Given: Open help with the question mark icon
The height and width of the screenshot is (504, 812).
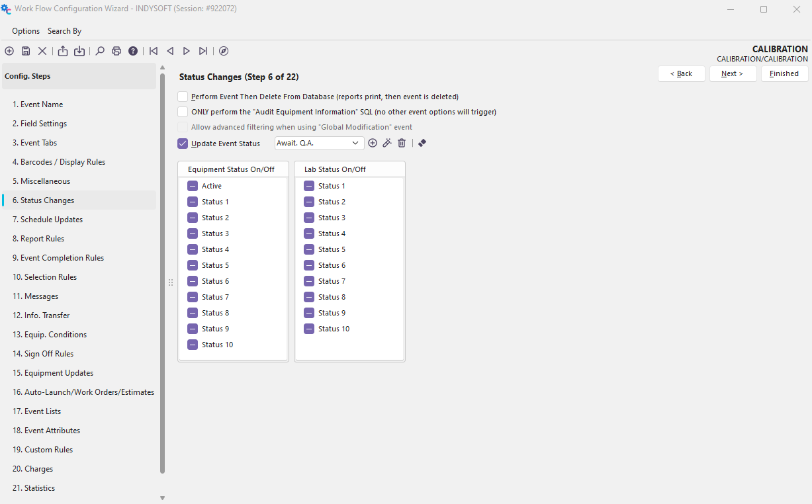Looking at the screenshot, I should [133, 51].
